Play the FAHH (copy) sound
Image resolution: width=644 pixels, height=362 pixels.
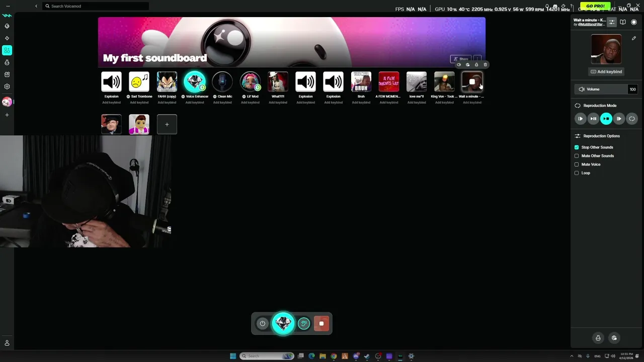coord(167,82)
